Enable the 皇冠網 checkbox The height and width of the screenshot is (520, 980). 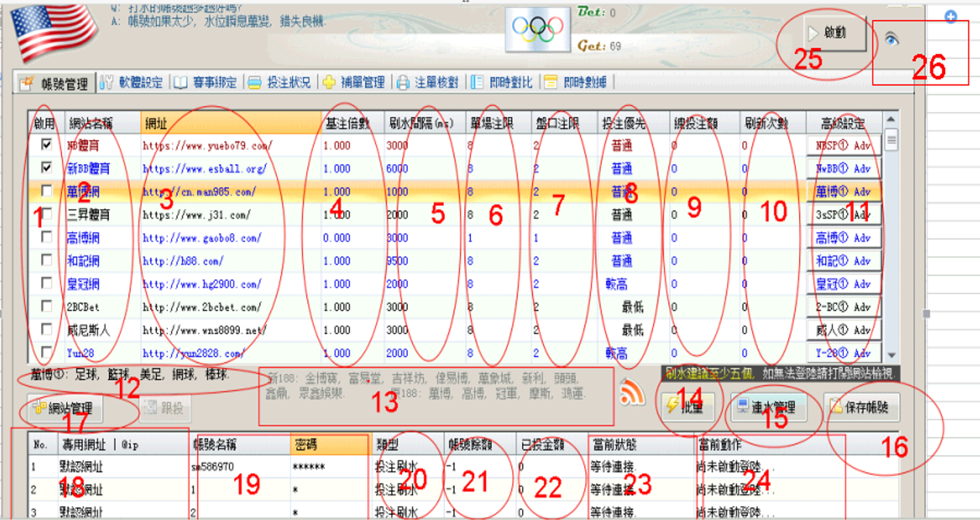click(x=47, y=284)
